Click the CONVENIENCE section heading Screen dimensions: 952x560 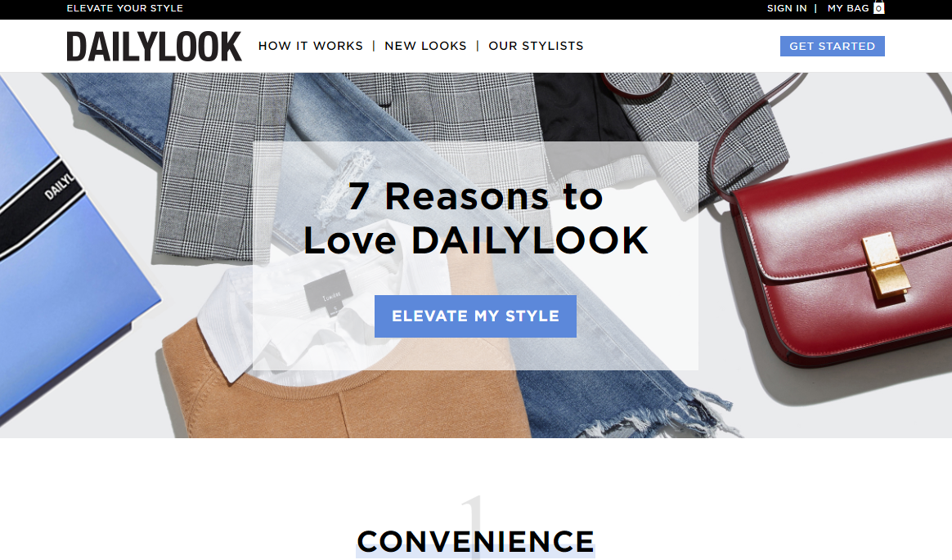[x=475, y=541]
